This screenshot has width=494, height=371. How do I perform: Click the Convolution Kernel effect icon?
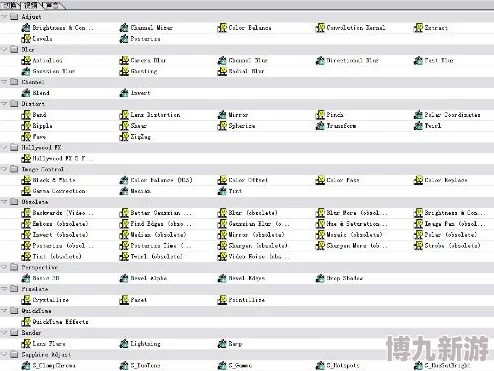pyautogui.click(x=320, y=28)
